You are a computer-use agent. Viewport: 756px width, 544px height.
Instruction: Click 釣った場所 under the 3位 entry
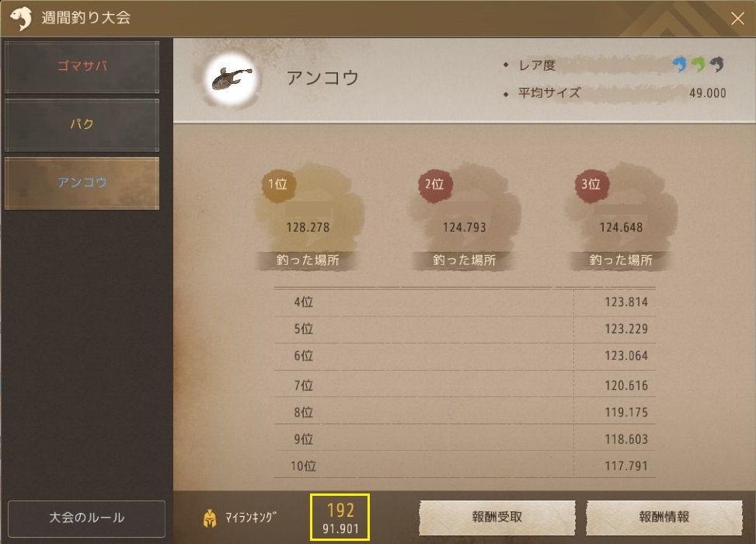[x=621, y=260]
